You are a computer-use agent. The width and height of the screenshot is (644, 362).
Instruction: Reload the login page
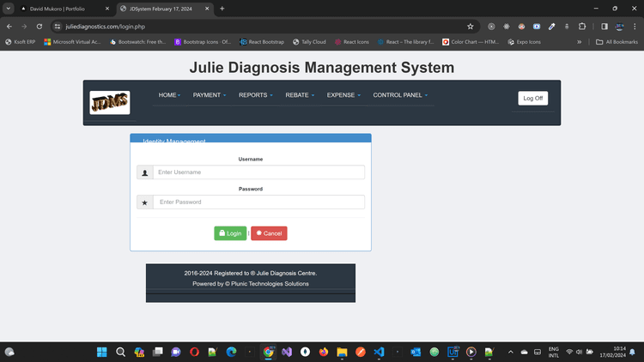pyautogui.click(x=39, y=27)
